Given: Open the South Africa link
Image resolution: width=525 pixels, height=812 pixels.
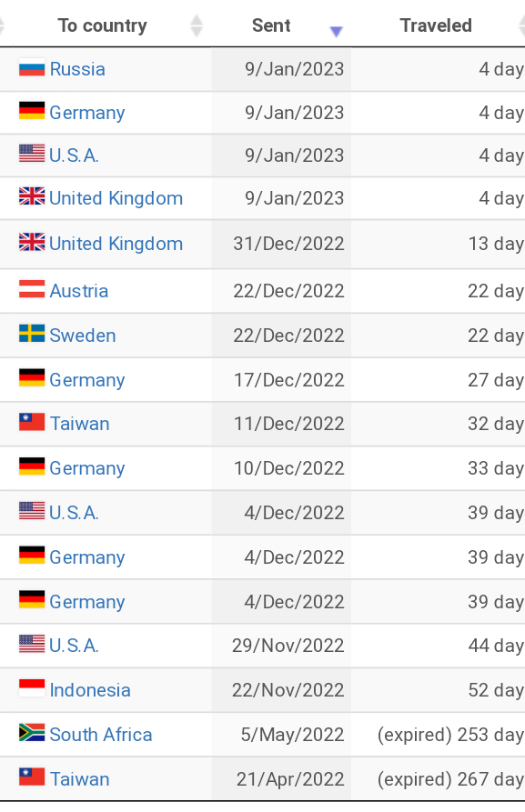Looking at the screenshot, I should [101, 735].
